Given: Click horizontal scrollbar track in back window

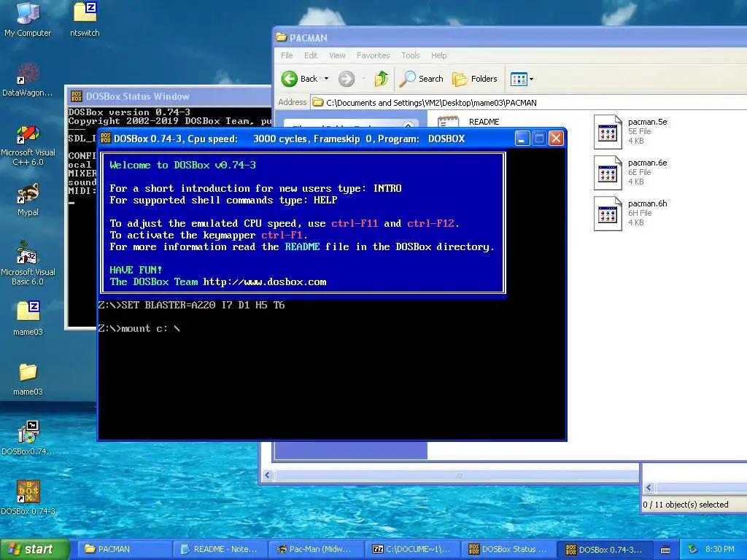Looking at the screenshot, I should (457, 475).
